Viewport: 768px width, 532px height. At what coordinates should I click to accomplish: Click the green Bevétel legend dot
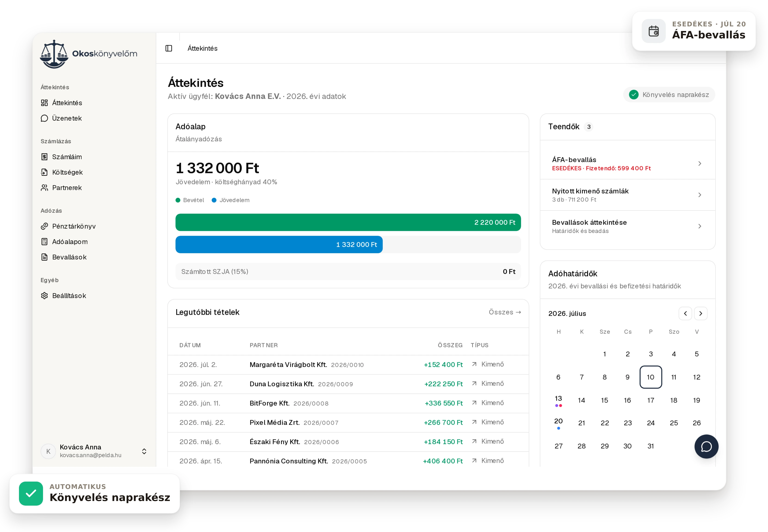pyautogui.click(x=178, y=200)
